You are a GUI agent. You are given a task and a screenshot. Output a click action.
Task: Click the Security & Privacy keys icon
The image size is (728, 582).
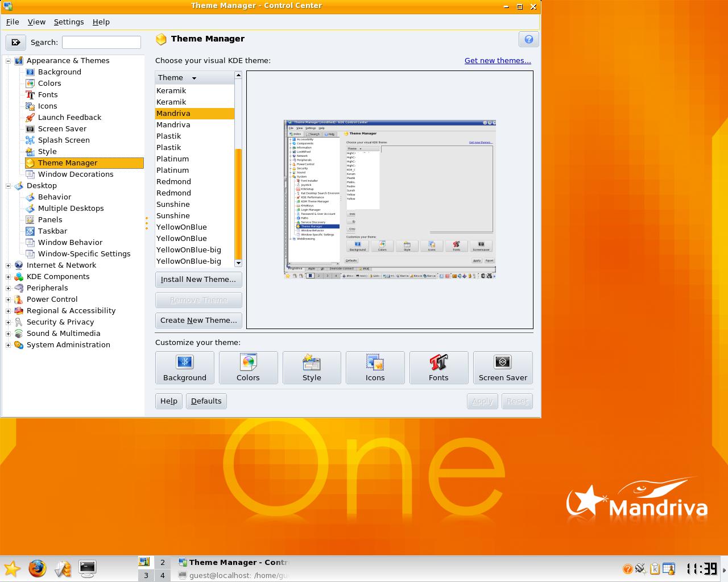click(19, 322)
